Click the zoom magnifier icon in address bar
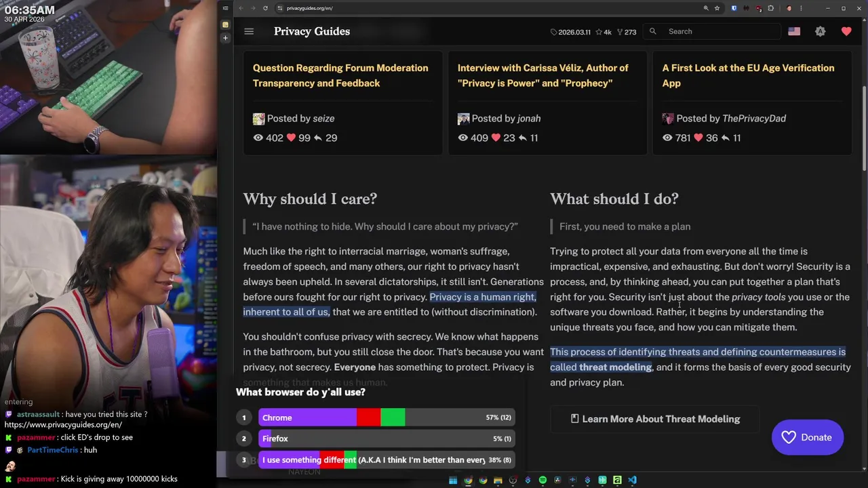Image resolution: width=868 pixels, height=488 pixels. click(706, 8)
